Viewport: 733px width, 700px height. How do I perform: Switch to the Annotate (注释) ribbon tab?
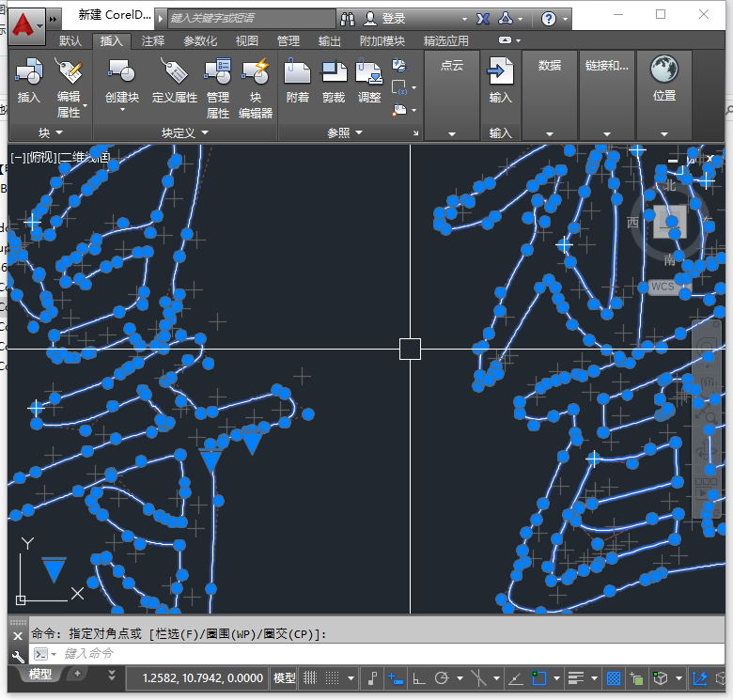tap(153, 41)
